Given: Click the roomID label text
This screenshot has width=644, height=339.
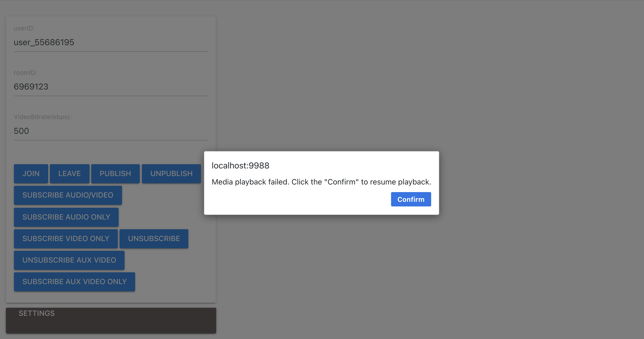Looking at the screenshot, I should pos(25,72).
